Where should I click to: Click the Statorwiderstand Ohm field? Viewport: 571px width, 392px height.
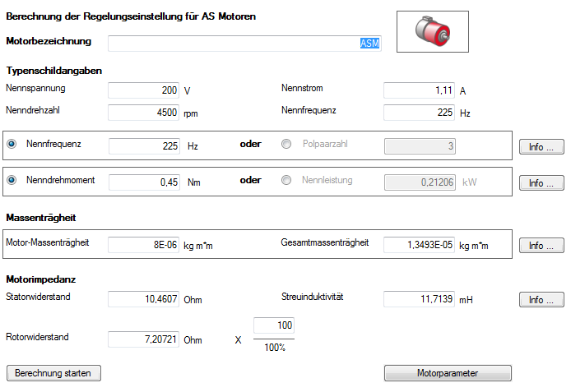pos(144,300)
